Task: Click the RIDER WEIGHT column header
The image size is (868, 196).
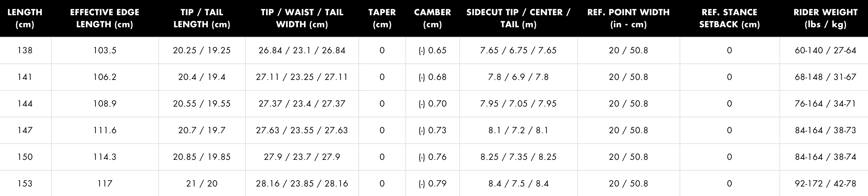Action: (825, 18)
